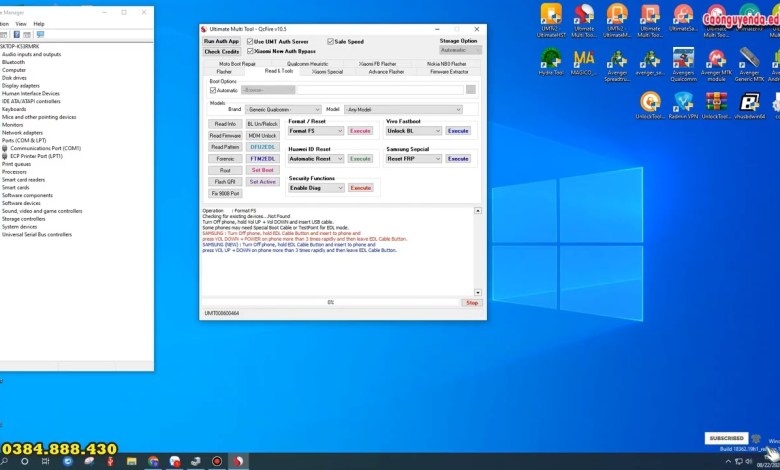Launch the Avenger MTK module shortcut
The height and width of the screenshot is (470, 780).
[x=716, y=59]
